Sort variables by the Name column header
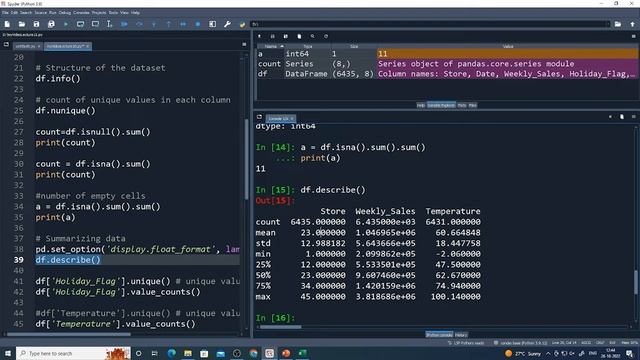Image resolution: width=640 pixels, height=360 pixels. pos(271,47)
